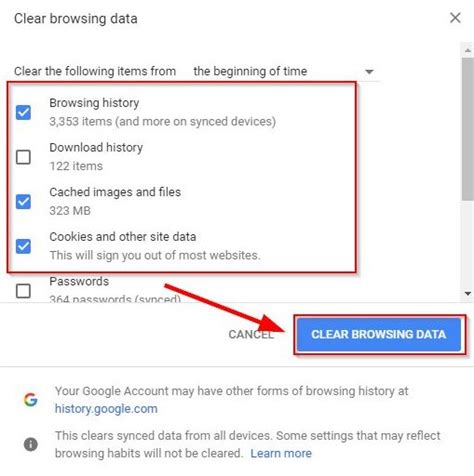Viewport: 474px width, 476px height.
Task: Close the Clear browsing data dialog
Action: (455, 18)
